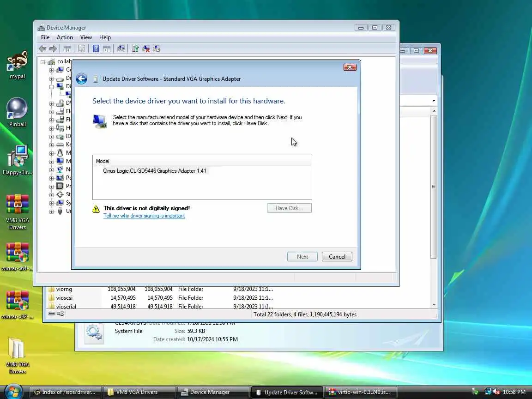Open the Flappy-Bir... desktop icon

[17, 160]
